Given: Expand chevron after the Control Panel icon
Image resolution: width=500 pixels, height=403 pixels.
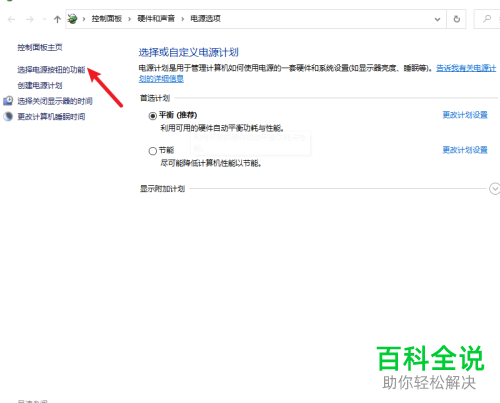Looking at the screenshot, I should [84, 19].
